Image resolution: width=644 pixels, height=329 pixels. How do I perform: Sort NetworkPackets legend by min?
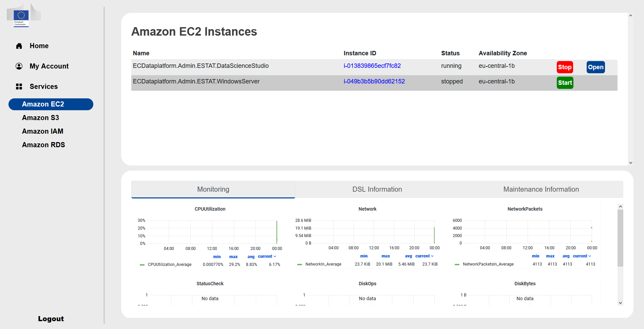coord(535,256)
